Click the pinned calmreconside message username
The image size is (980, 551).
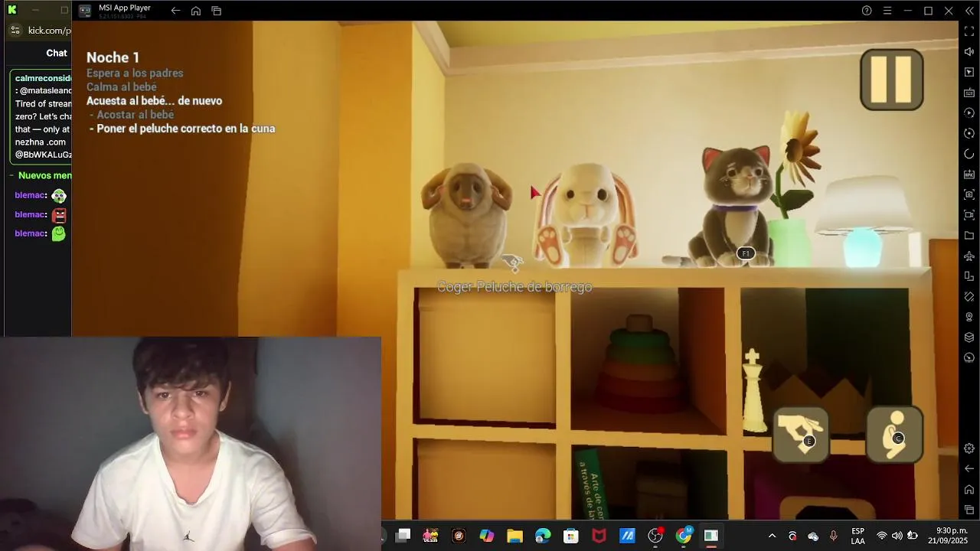[x=43, y=79]
